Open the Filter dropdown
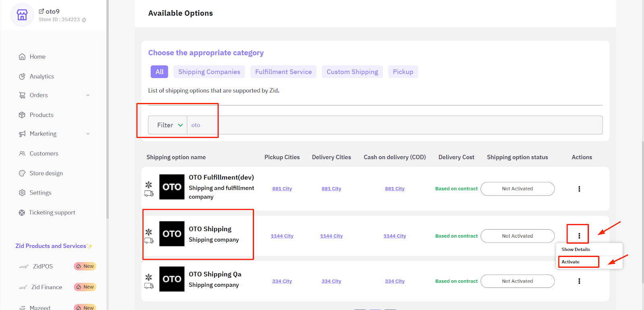The height and width of the screenshot is (310, 644). [168, 125]
